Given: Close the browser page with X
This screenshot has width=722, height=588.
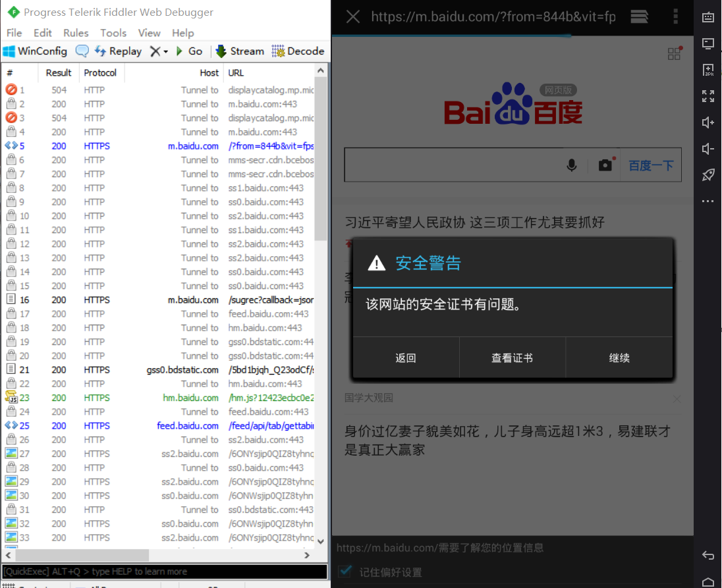Looking at the screenshot, I should pos(353,17).
